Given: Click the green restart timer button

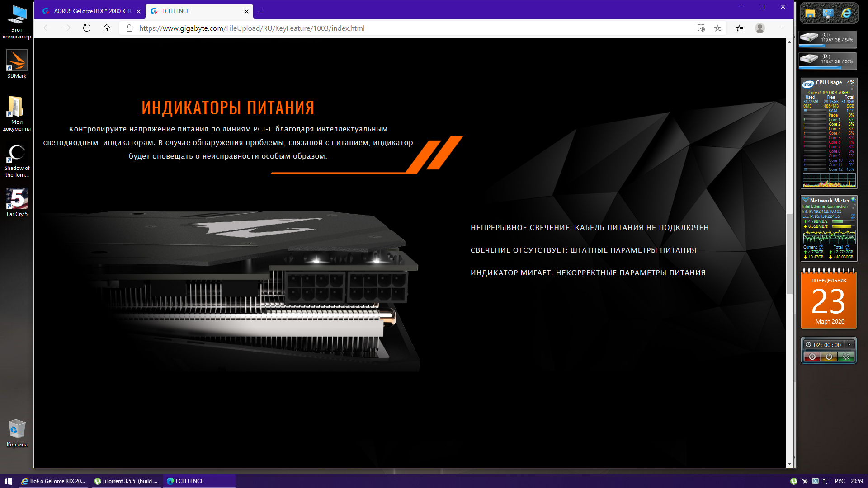Looking at the screenshot, I should (846, 357).
